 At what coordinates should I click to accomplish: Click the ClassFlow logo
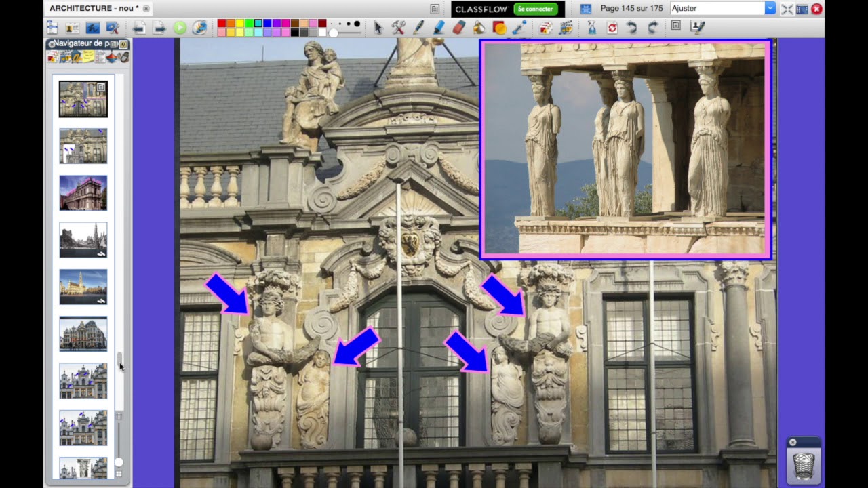(x=481, y=9)
